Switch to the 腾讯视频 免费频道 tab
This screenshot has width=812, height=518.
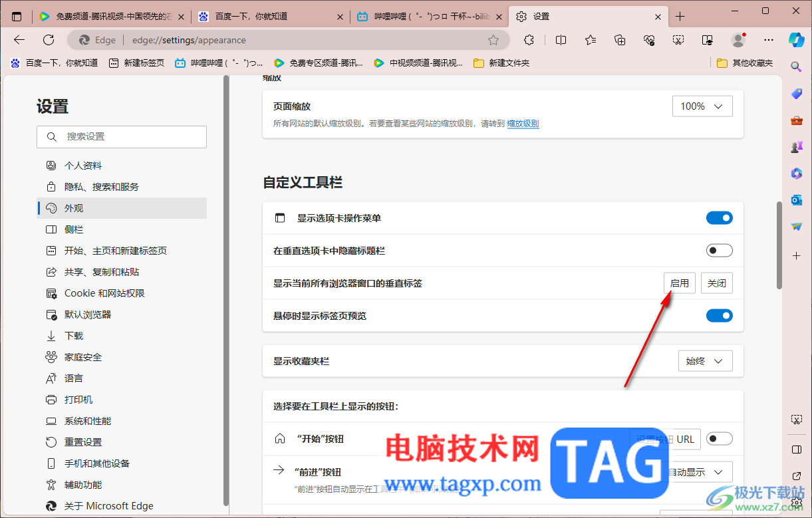coord(112,17)
